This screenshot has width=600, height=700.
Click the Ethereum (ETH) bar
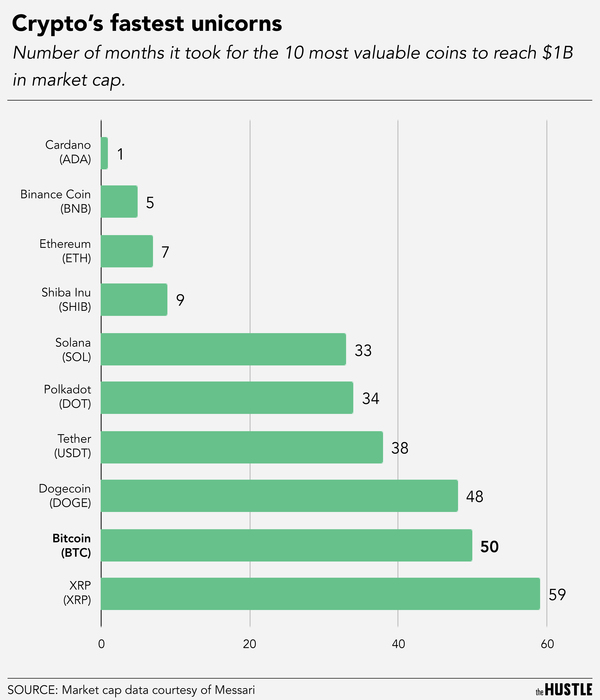(127, 251)
